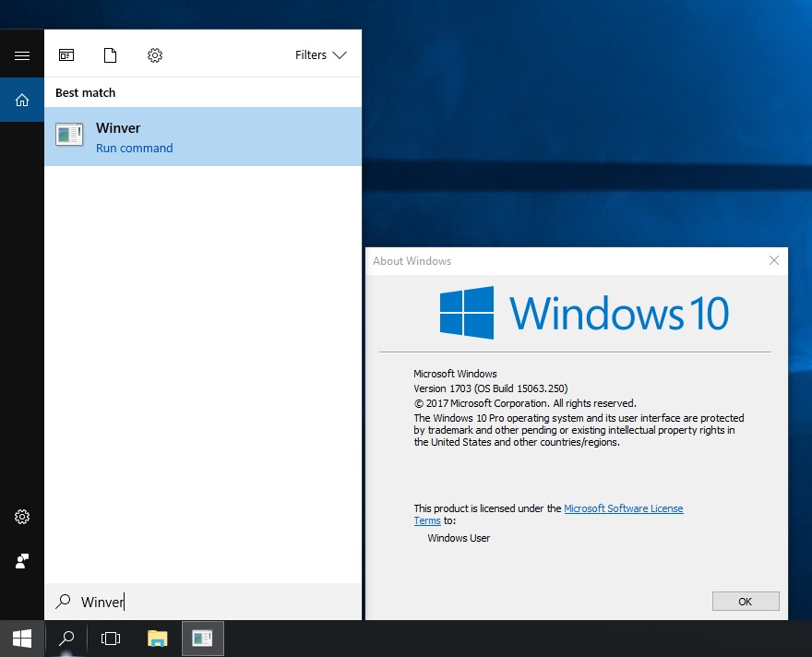
Task: Click the Microsoft Windows label text
Action: pyautogui.click(x=455, y=374)
